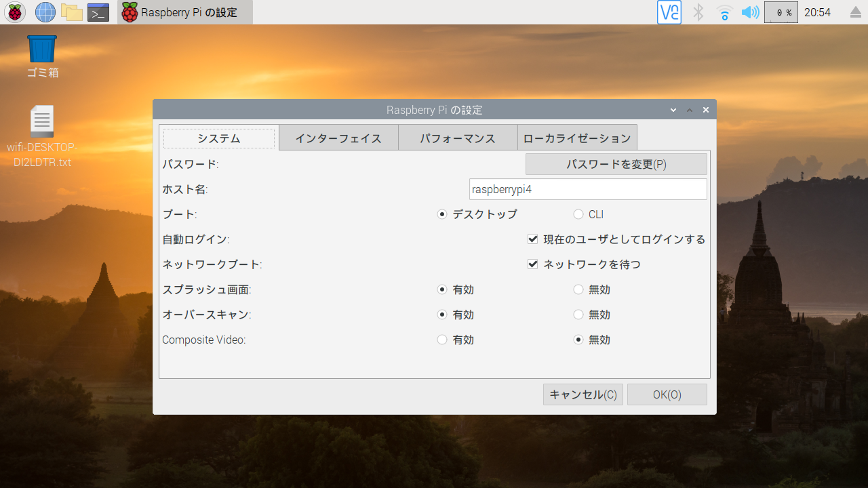The image size is (868, 488).
Task: Switch to the システム tab
Action: (x=219, y=138)
